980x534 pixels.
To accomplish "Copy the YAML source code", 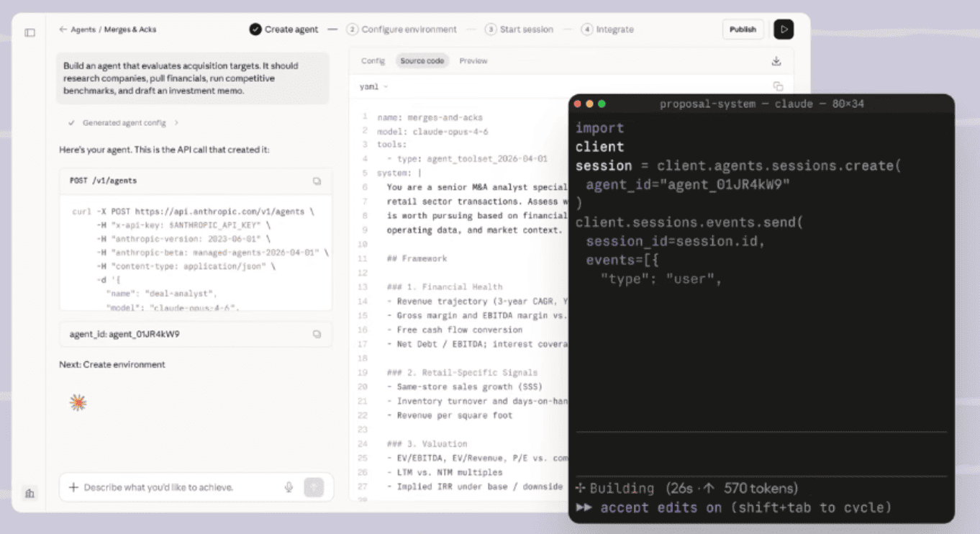I will coord(777,86).
